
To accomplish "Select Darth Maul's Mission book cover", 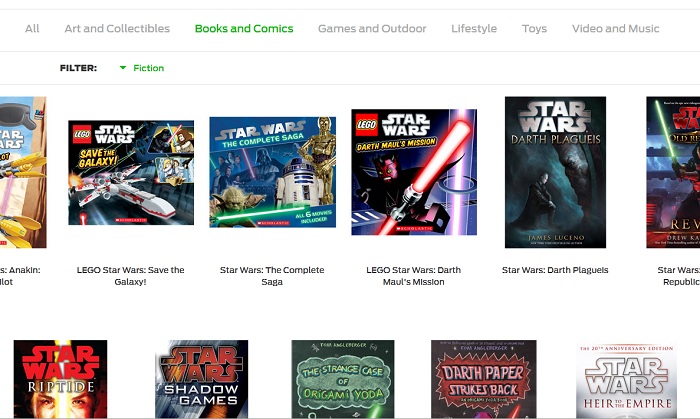I will [x=414, y=172].
